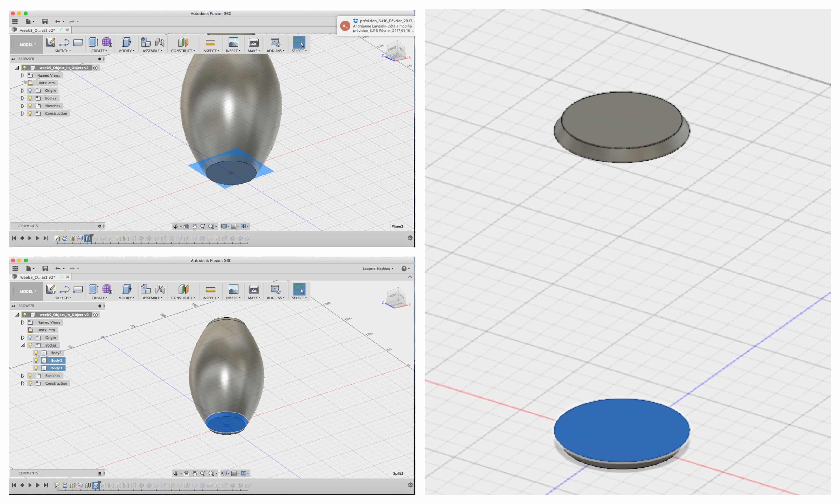Click the Save icon in upper window
This screenshot has height=504, width=840.
click(x=45, y=21)
